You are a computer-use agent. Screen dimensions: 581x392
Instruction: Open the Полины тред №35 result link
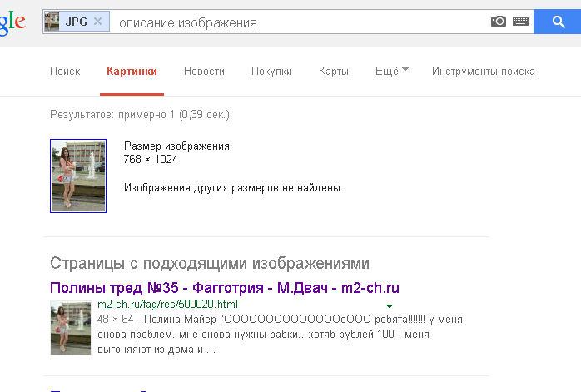coord(225,287)
